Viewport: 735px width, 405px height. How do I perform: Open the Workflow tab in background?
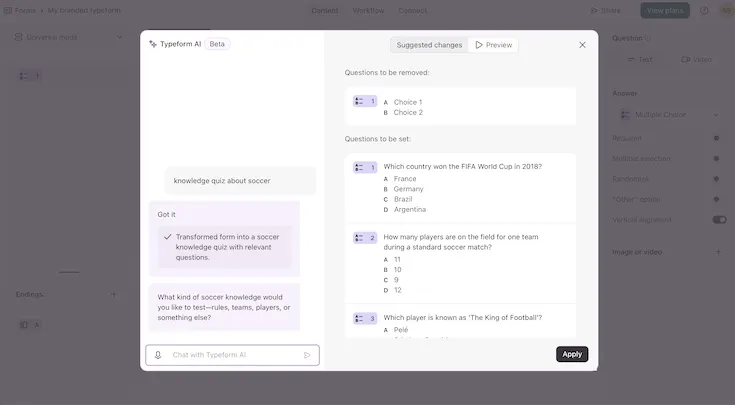[368, 10]
